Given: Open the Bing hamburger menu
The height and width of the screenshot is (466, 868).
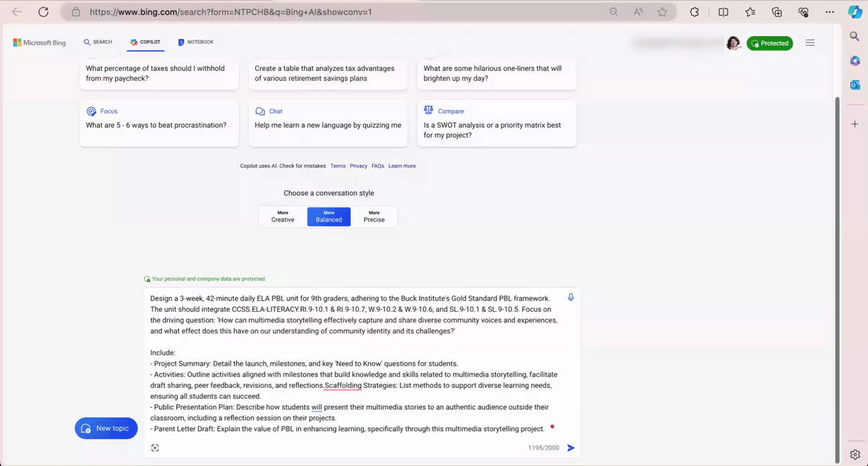Looking at the screenshot, I should tap(810, 43).
